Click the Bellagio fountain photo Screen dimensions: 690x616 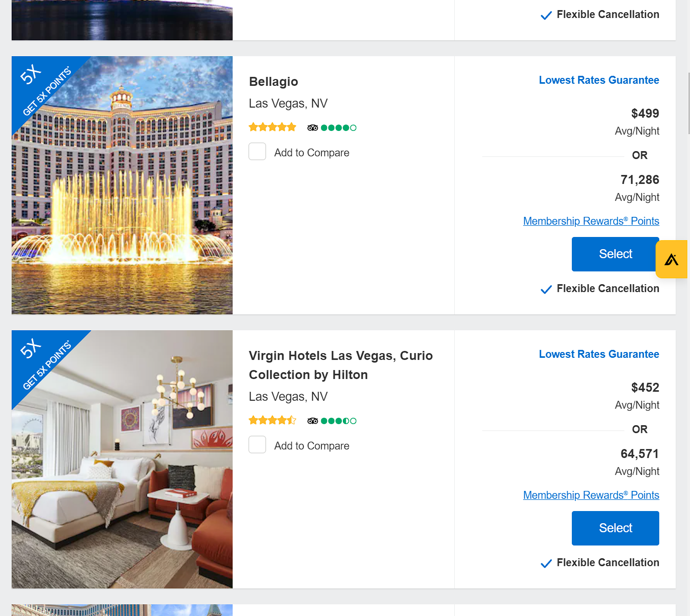122,186
